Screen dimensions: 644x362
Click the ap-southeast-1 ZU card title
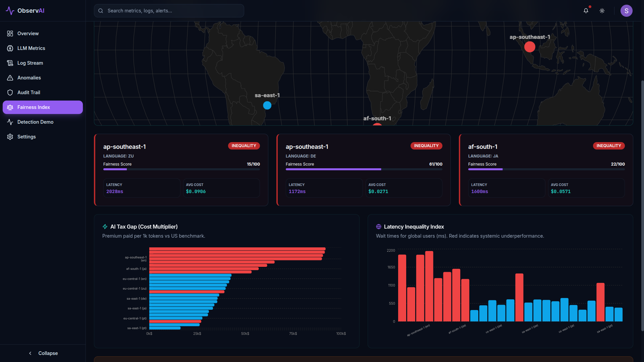(124, 147)
